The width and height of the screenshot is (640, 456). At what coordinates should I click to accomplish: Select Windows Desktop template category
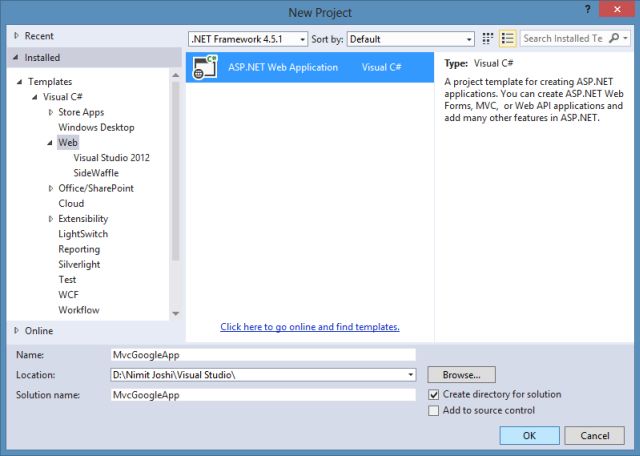[96, 127]
